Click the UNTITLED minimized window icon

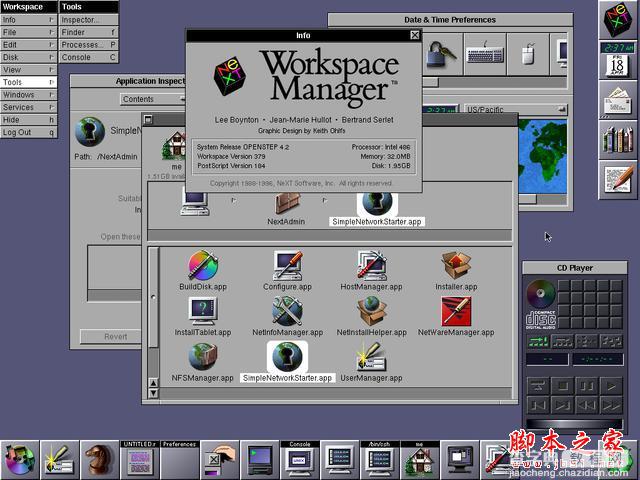140,460
